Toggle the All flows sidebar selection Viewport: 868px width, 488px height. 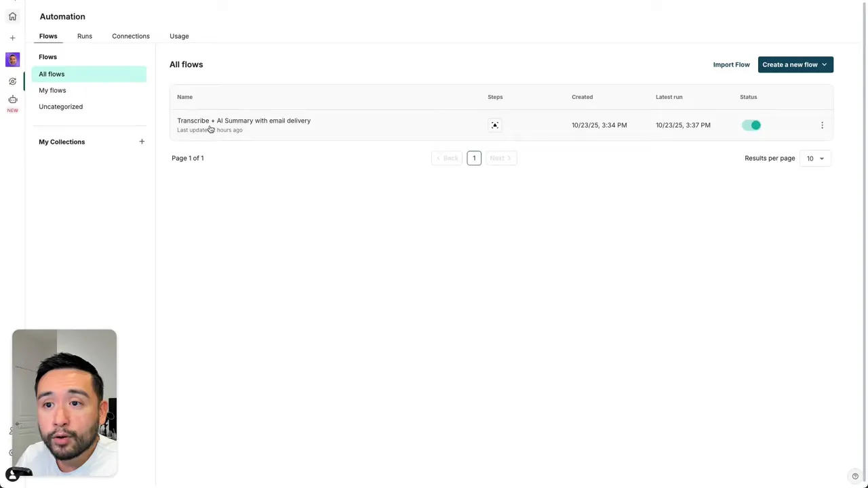pos(52,74)
